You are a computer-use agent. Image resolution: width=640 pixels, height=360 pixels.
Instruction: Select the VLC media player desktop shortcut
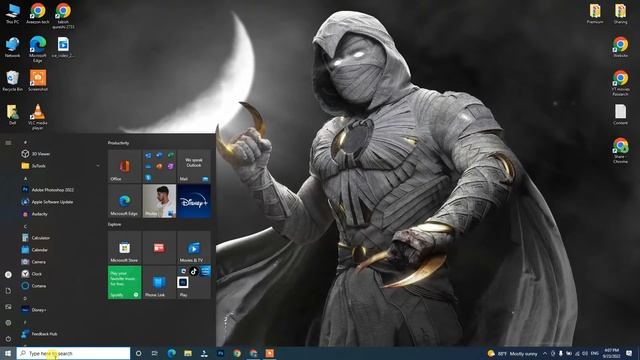[38, 117]
